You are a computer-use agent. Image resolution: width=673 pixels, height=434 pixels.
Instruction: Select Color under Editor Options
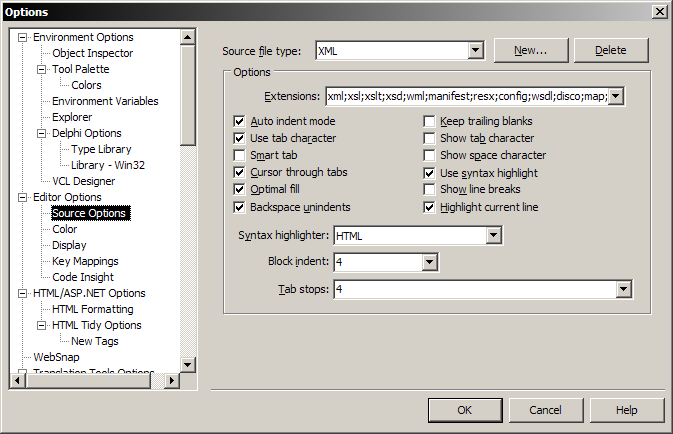(65, 229)
